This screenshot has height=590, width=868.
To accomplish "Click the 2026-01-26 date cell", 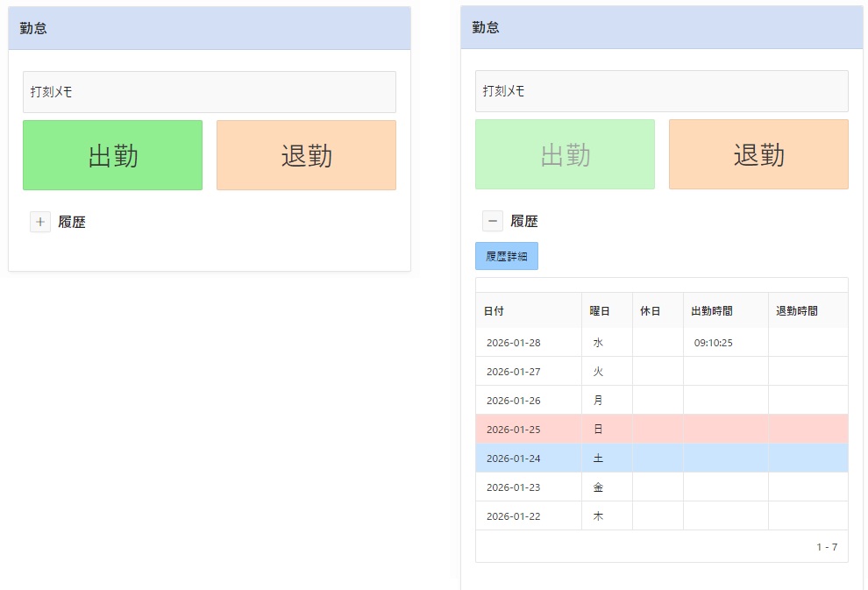I will (514, 401).
